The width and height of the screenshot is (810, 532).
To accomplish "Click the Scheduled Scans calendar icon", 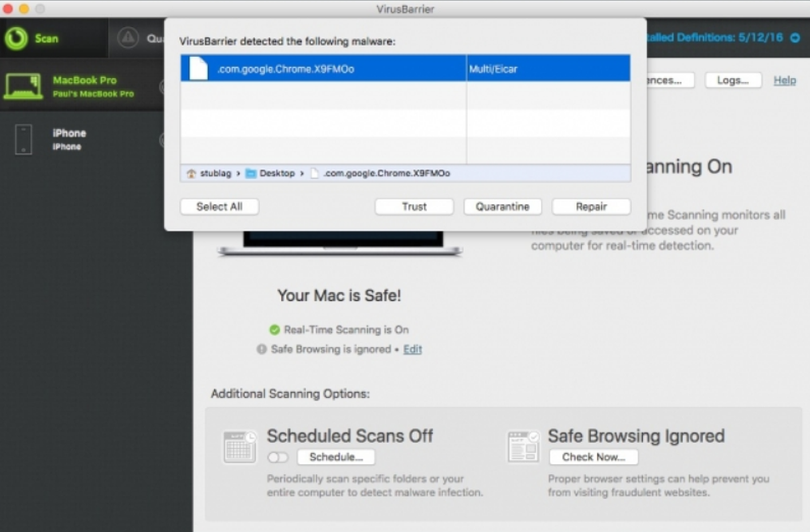I will point(240,447).
